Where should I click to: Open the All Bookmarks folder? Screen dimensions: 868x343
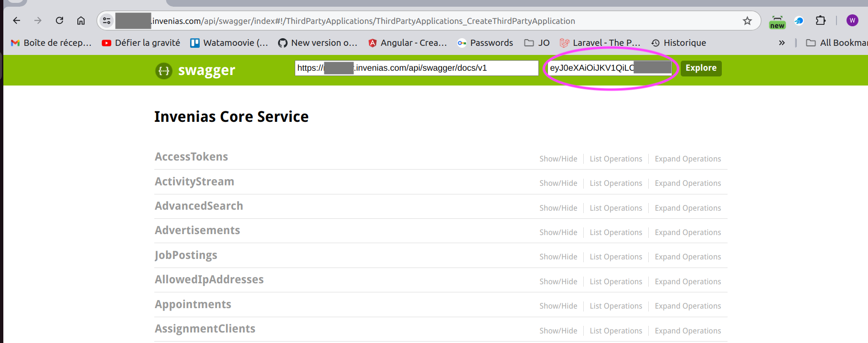tap(836, 43)
